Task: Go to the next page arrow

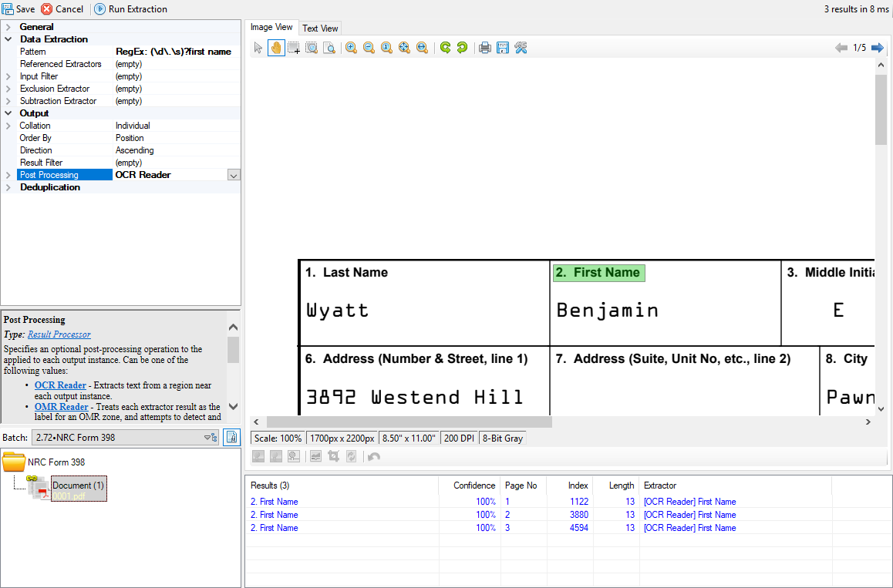Action: 878,48
